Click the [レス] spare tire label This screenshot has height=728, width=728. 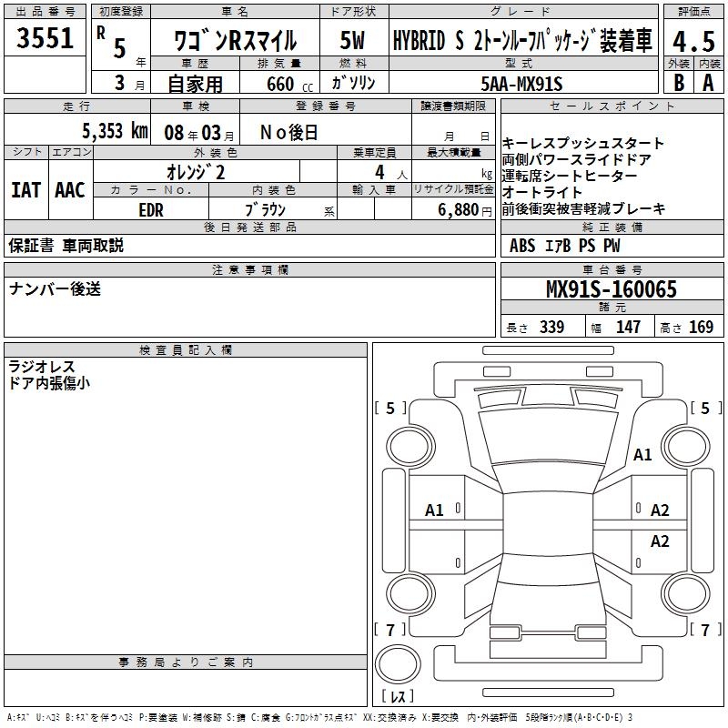398,696
